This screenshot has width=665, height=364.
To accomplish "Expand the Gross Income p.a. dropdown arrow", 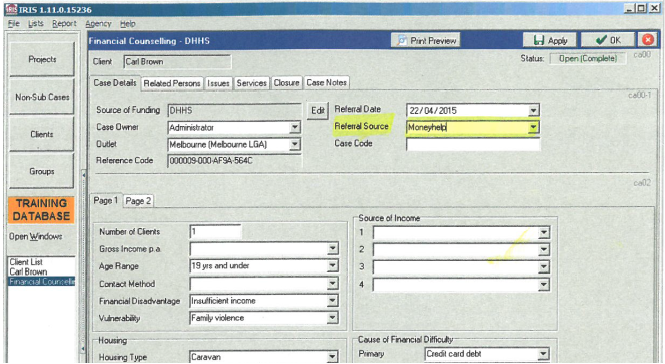I will click(x=333, y=249).
